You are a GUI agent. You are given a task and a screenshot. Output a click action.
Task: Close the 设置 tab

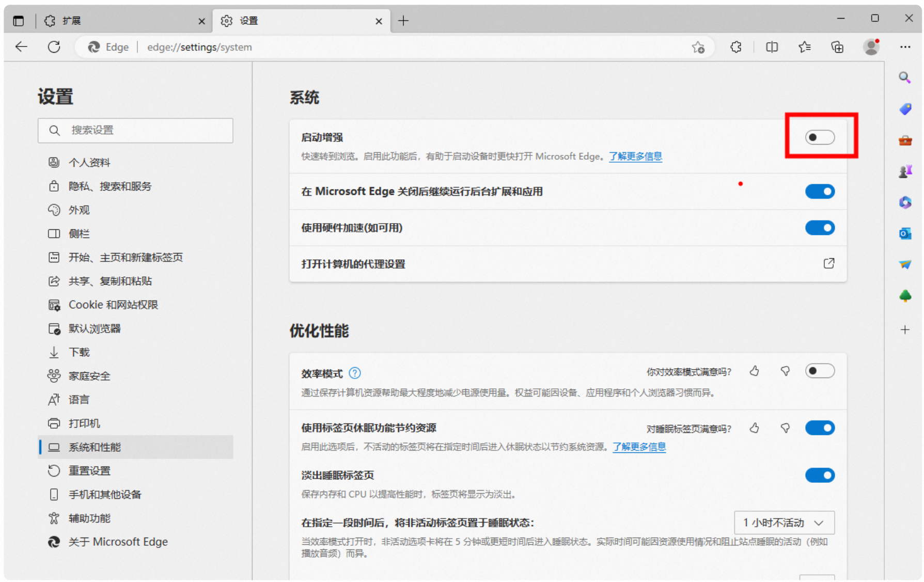click(x=379, y=21)
